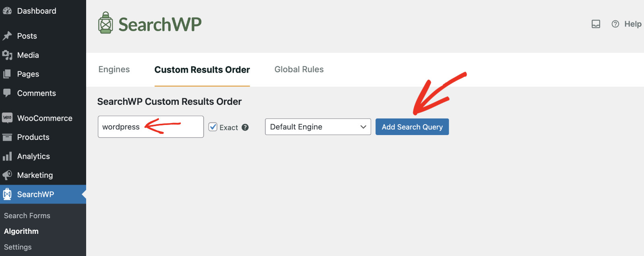Go to the Marketing menu label
The image size is (644, 256).
[x=35, y=175]
